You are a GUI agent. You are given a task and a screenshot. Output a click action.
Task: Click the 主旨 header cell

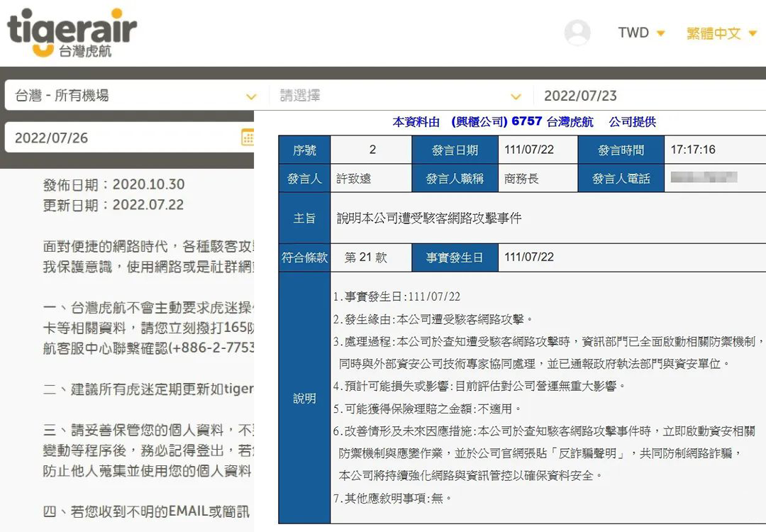[x=304, y=218]
